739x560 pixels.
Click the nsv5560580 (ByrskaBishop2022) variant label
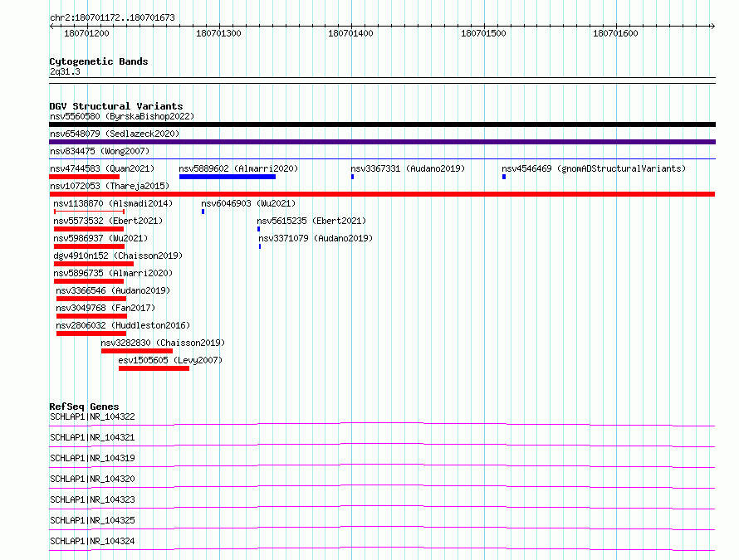coord(122,116)
